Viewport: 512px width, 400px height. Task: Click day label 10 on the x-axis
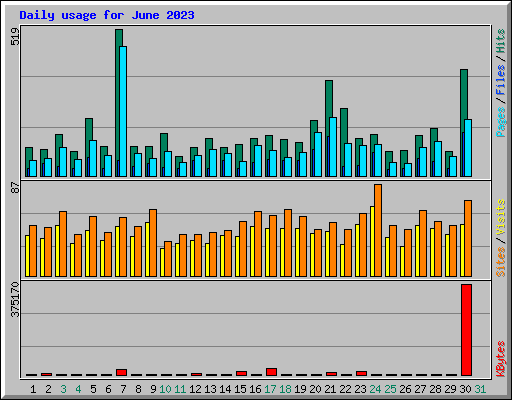point(165,389)
